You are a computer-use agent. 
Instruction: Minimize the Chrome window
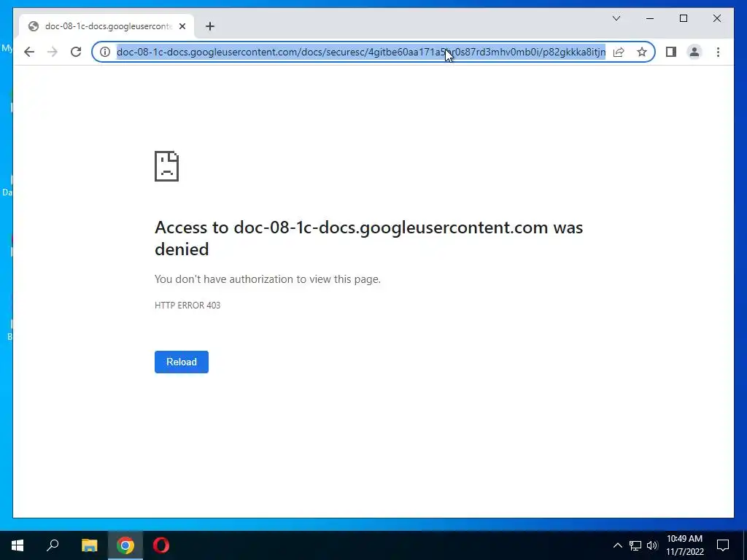click(x=650, y=18)
